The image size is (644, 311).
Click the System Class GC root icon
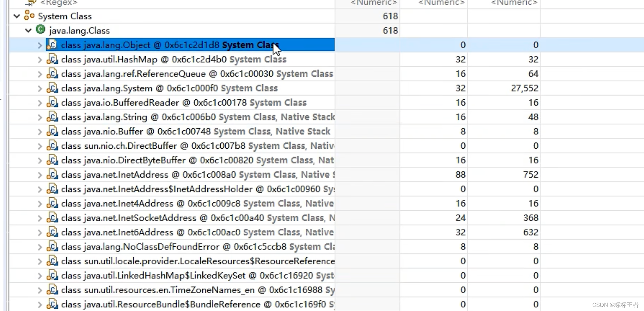pos(29,16)
